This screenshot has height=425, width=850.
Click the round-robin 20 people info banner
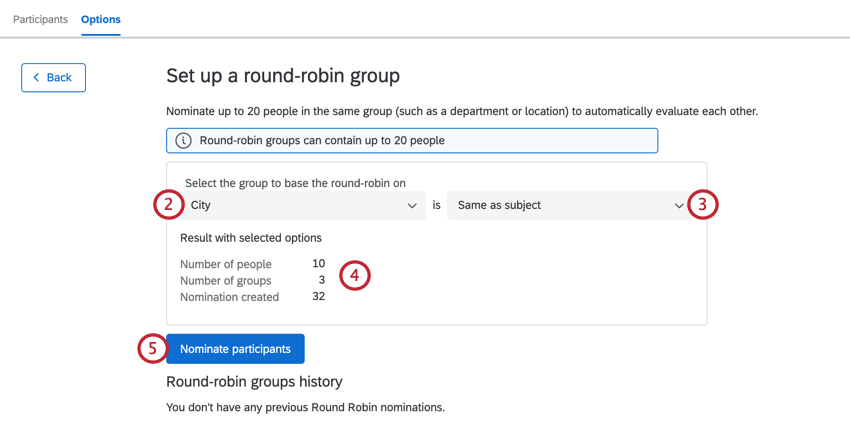click(412, 141)
